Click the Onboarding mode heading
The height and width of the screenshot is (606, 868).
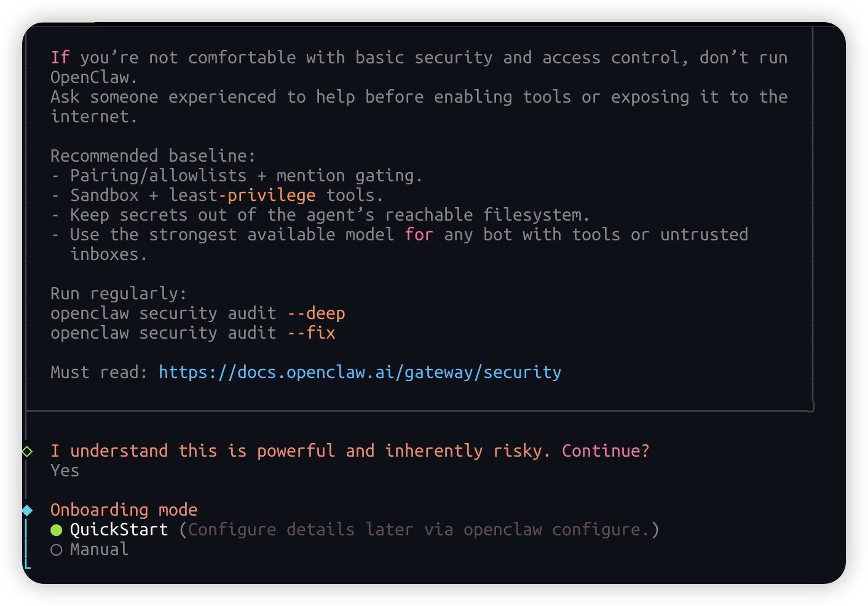(x=124, y=510)
